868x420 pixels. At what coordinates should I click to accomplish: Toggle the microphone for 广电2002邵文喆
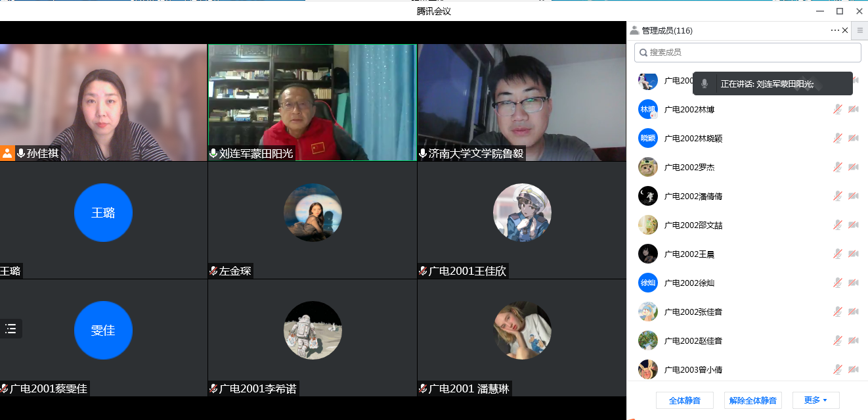[x=838, y=225]
